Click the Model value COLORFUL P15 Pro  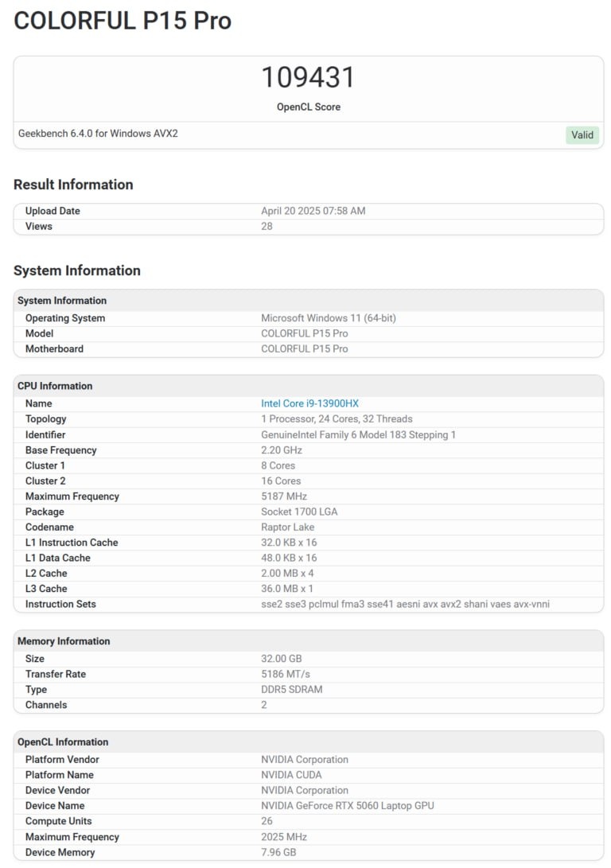pyautogui.click(x=305, y=334)
